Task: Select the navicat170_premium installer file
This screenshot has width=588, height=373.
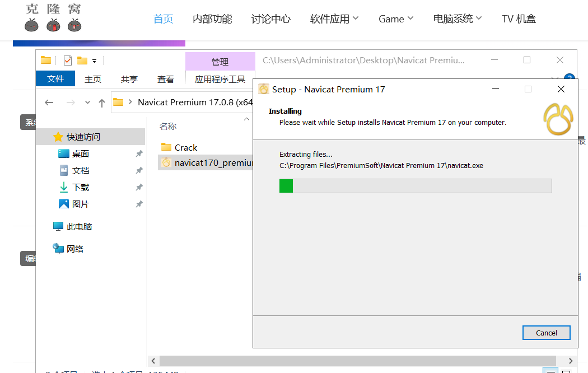Action: click(206, 162)
